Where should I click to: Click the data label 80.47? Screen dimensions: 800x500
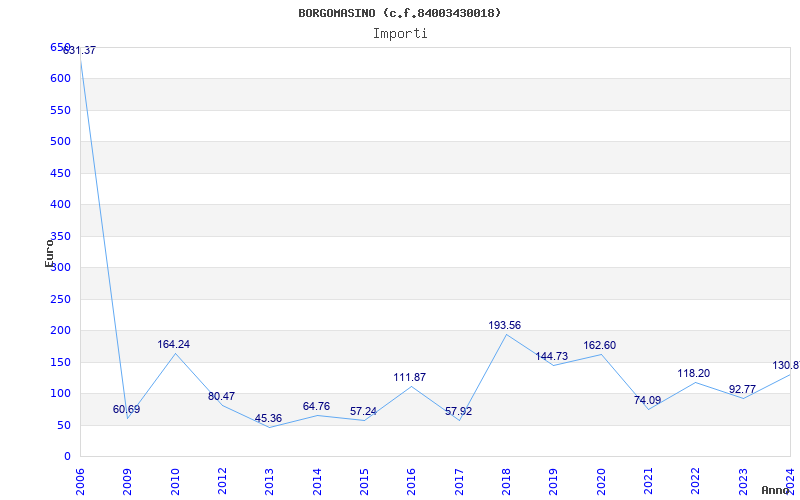[x=221, y=396]
